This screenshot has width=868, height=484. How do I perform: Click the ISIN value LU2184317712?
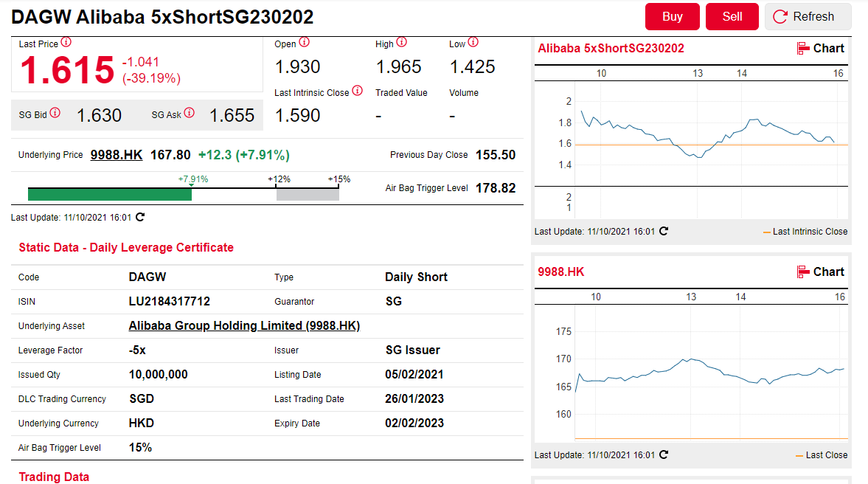point(170,301)
